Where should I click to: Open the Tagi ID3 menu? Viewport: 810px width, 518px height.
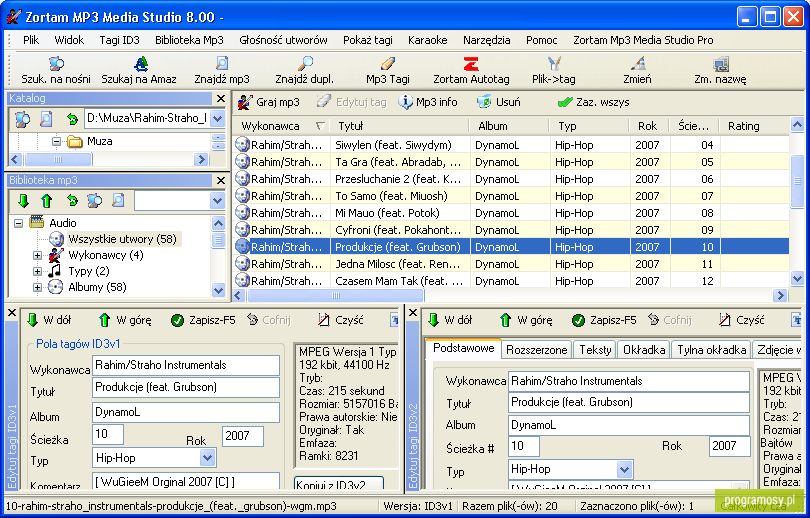point(119,40)
